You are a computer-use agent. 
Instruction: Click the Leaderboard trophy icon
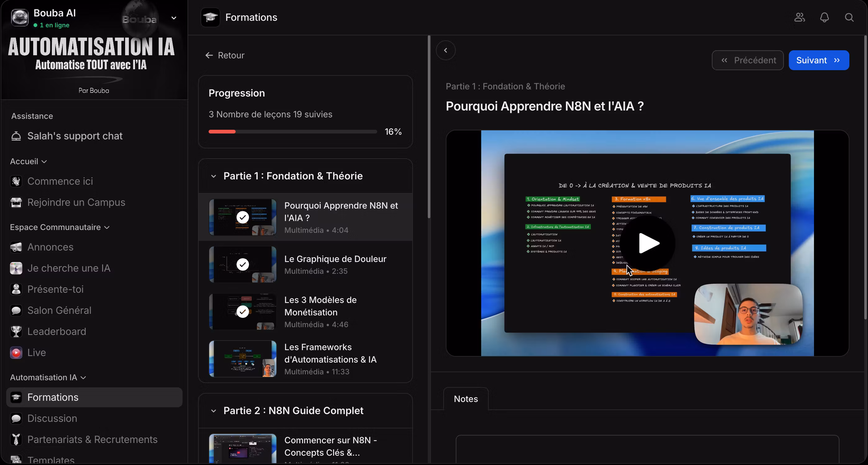point(16,332)
